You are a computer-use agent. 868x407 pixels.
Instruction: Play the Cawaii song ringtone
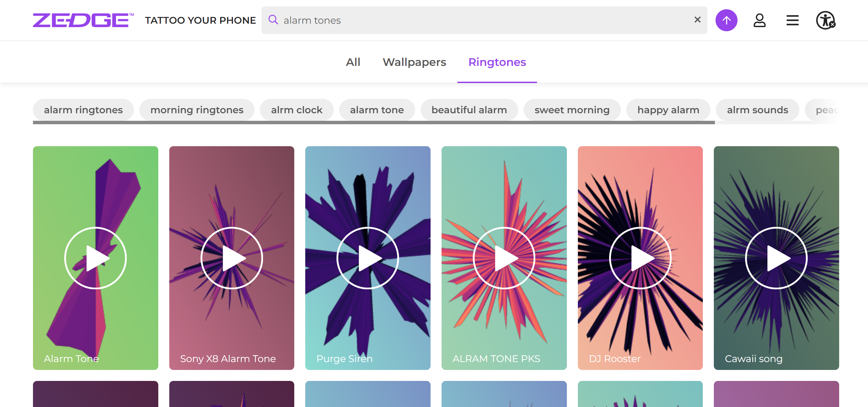(776, 258)
